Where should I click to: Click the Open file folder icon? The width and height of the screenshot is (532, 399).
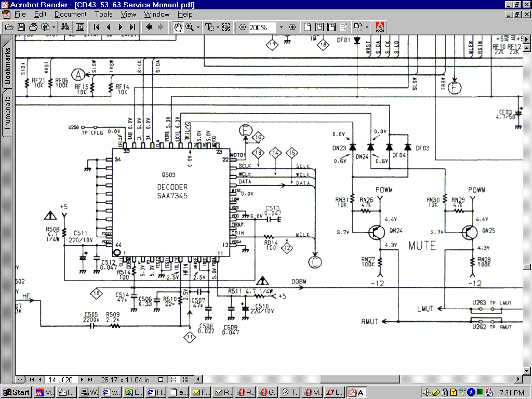pyautogui.click(x=9, y=27)
